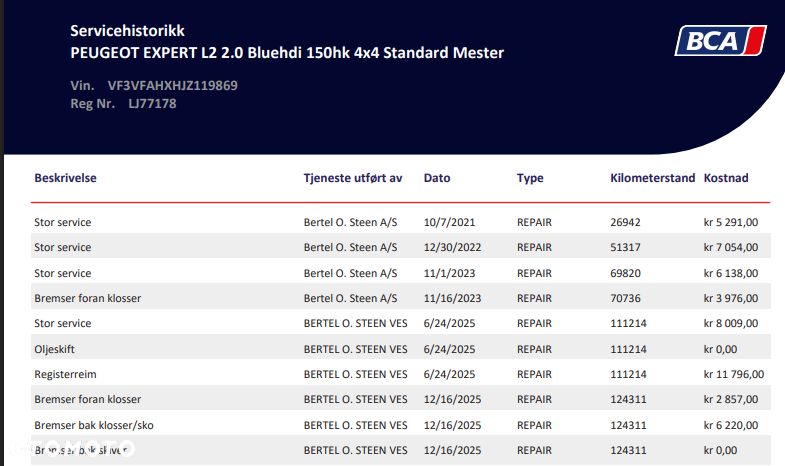Click the Dato column header

click(437, 178)
